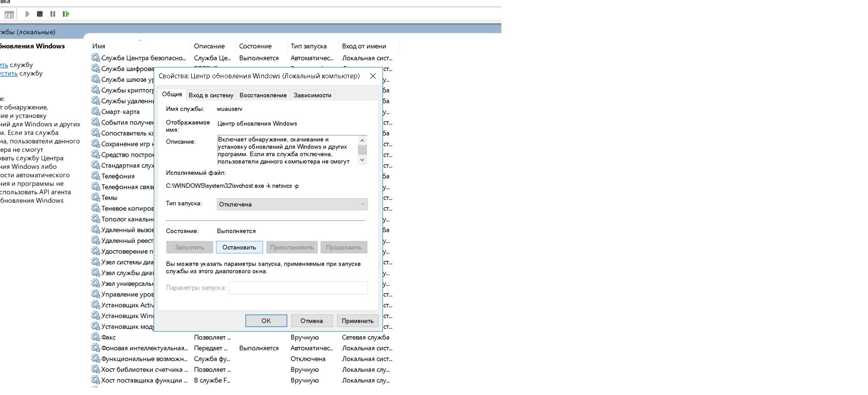Open the Восстановление tab

(263, 95)
